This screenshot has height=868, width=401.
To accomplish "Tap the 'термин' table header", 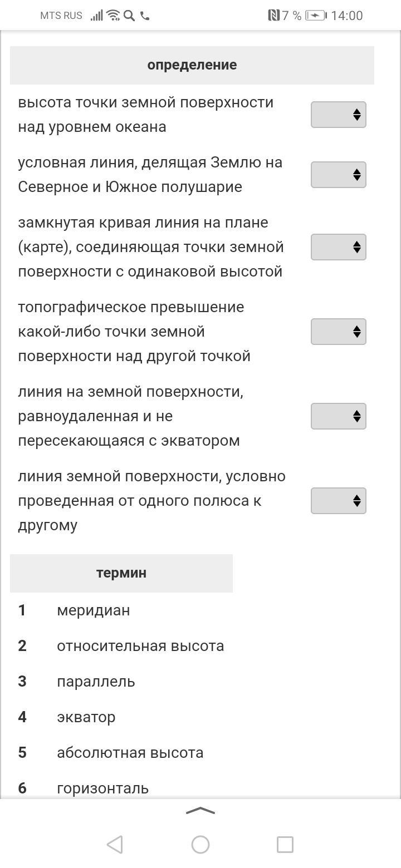I will (x=121, y=573).
